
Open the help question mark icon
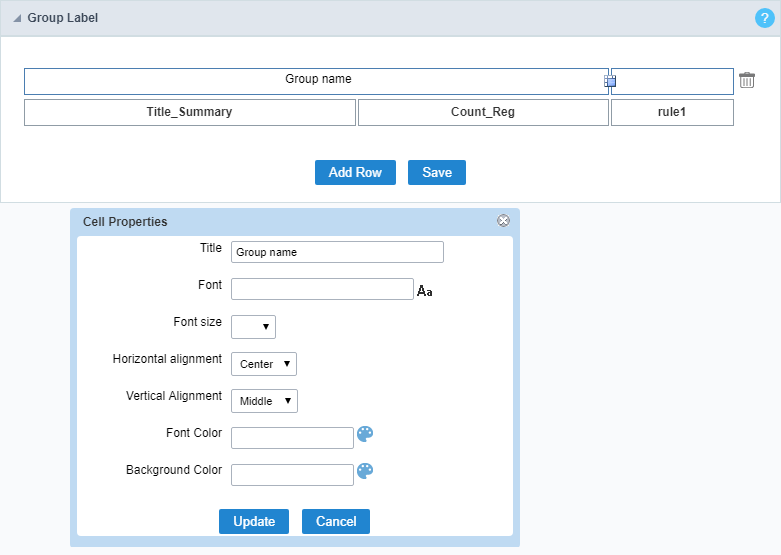point(764,18)
